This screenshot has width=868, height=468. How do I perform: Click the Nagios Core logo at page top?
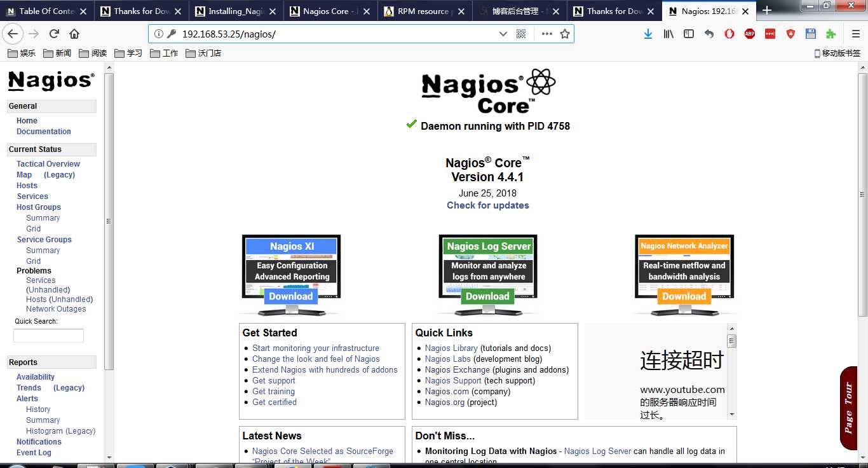[x=488, y=92]
